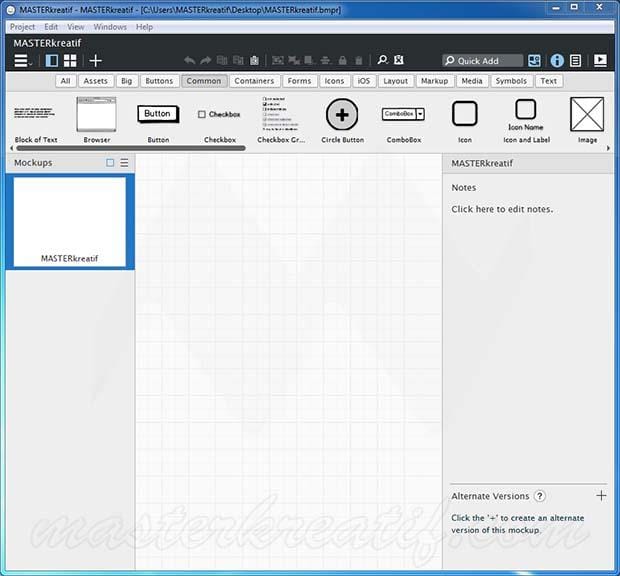This screenshot has height=576, width=620.
Task: Click the UI library horizontal scrollbar
Action: 131,148
